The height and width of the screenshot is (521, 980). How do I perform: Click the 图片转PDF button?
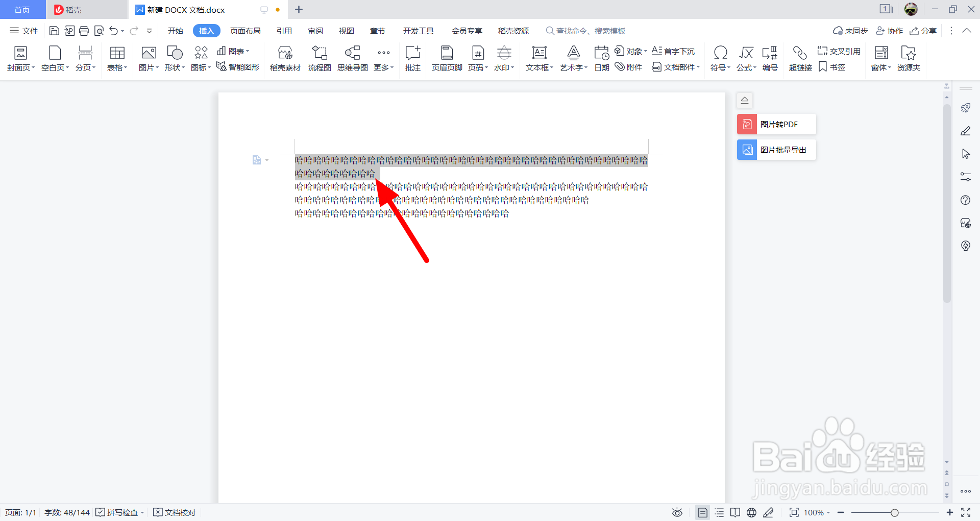click(x=776, y=124)
